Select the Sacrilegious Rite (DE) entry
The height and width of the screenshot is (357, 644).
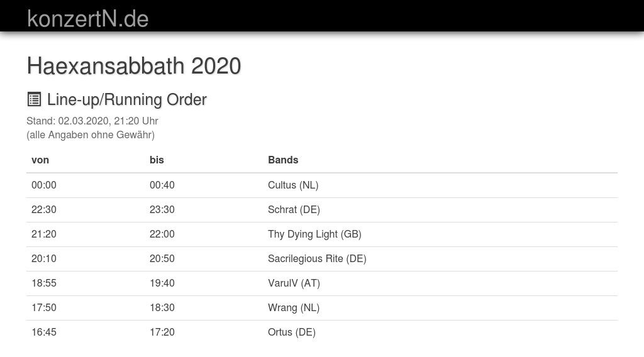pos(317,258)
